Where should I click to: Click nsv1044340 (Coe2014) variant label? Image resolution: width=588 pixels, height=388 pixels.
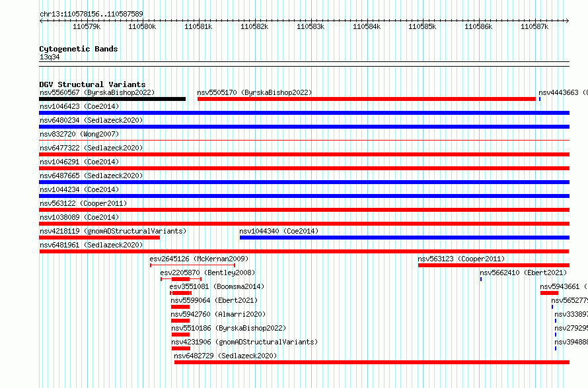(279, 231)
